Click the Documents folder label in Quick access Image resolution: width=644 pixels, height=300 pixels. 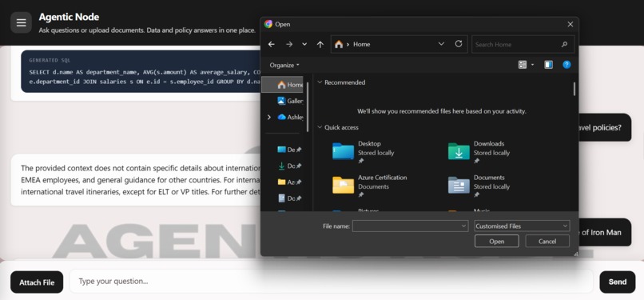(489, 178)
